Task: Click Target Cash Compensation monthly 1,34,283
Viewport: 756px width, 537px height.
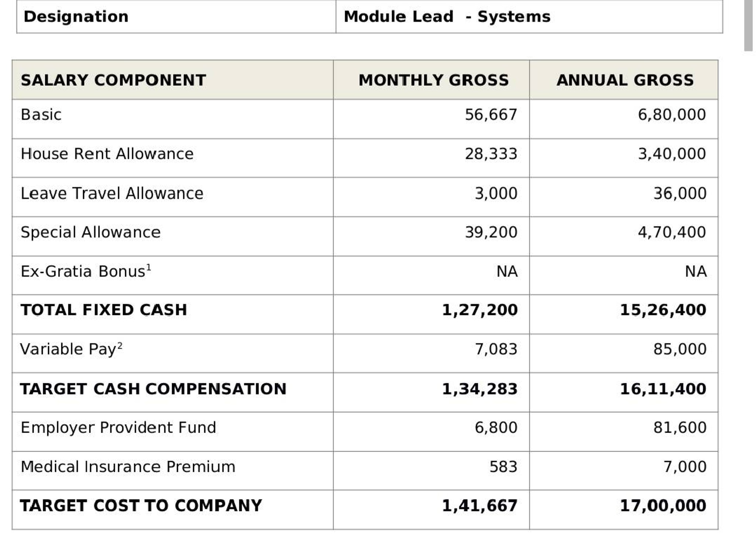Action: 480,389
